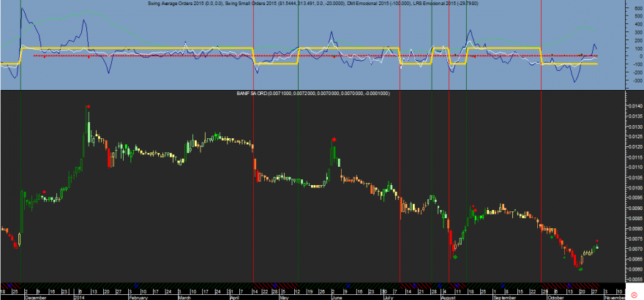Viewport: 644px width, 300px height.
Task: Click the red diamond marker at June price peak
Action: 334,139
